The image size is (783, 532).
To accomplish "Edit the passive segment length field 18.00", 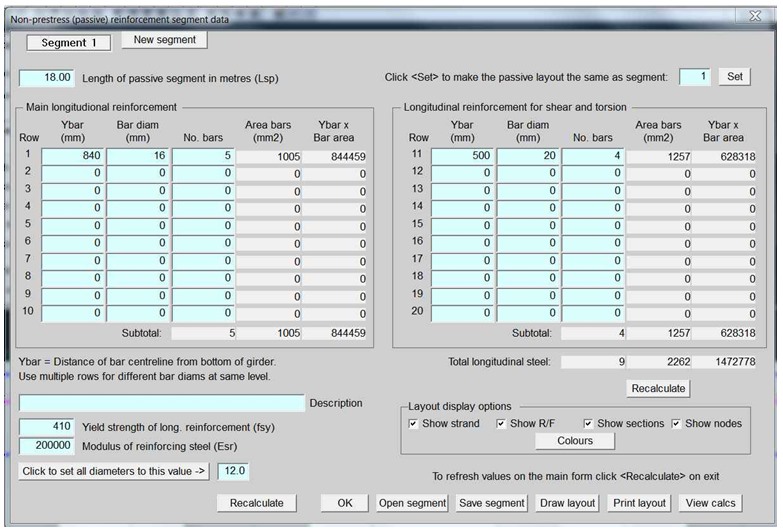I will (46, 78).
